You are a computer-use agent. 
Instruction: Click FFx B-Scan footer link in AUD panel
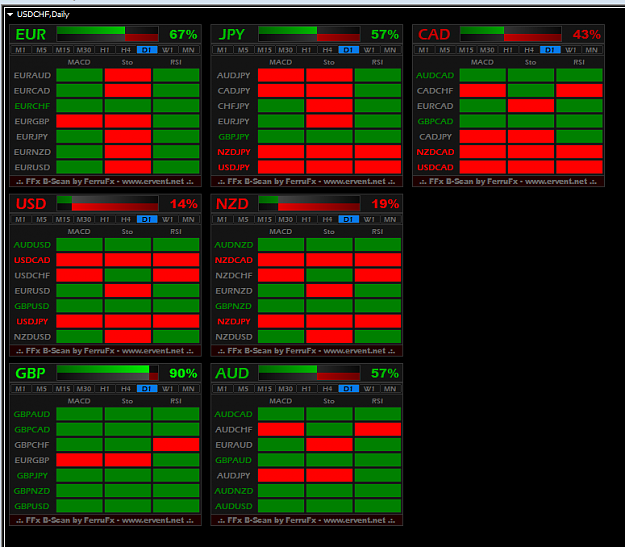[307, 520]
